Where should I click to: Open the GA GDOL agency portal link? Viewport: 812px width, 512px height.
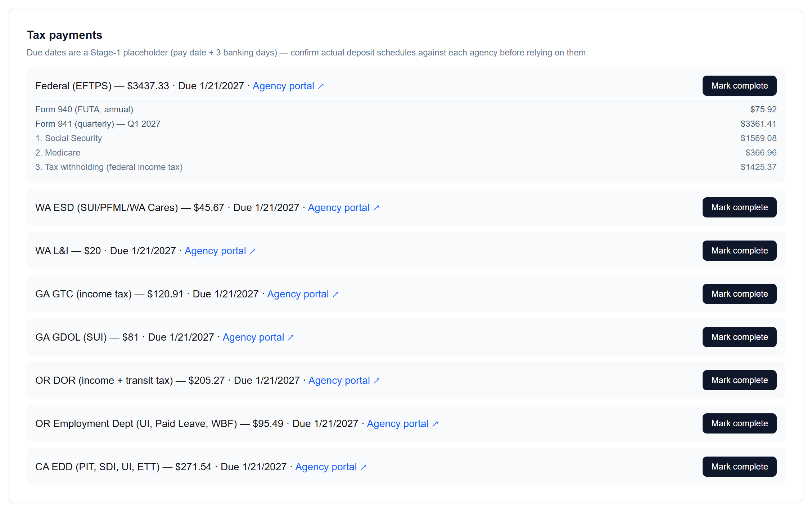(258, 337)
